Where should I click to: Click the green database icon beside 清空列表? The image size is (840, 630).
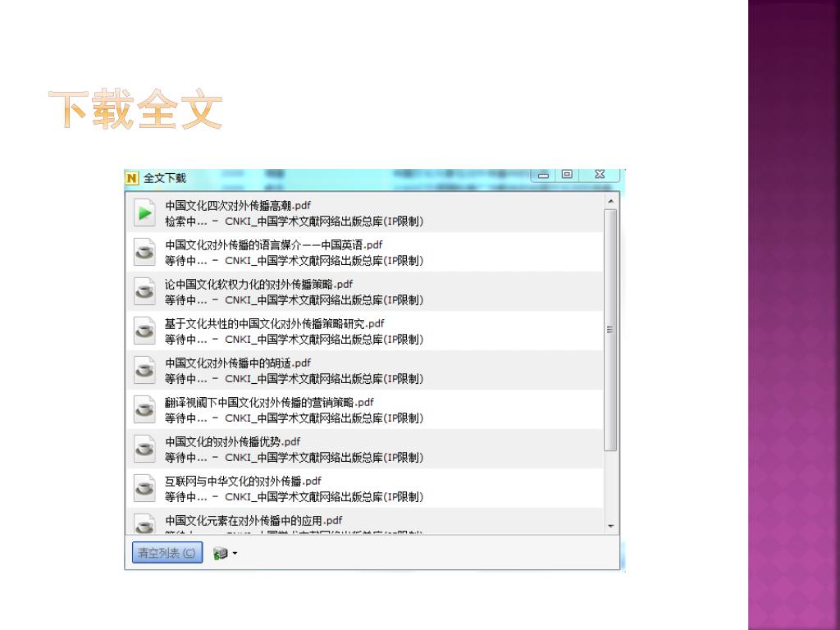[220, 554]
